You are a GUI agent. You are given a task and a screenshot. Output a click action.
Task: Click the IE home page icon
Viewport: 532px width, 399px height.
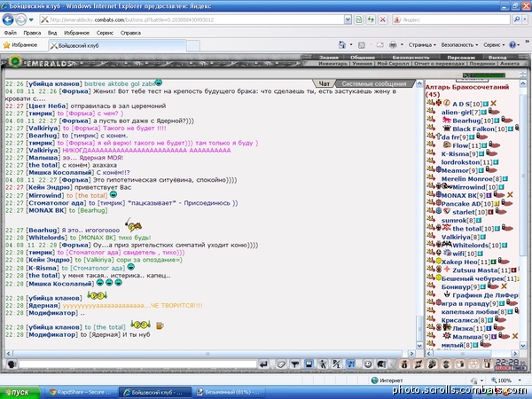342,45
